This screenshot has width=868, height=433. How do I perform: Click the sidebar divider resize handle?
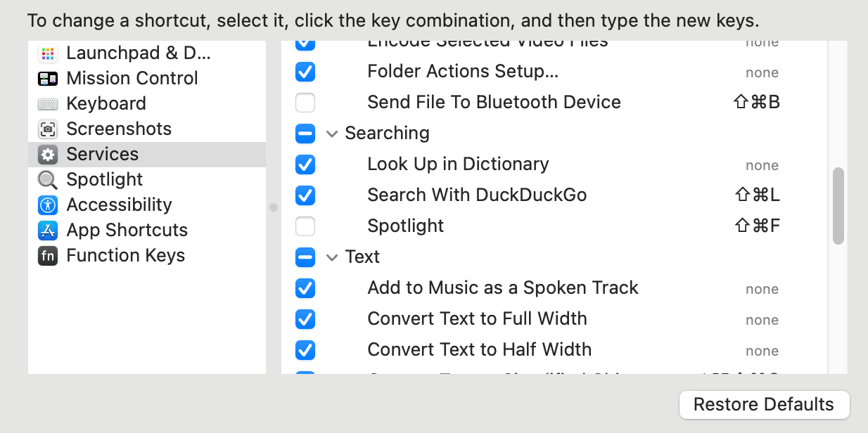274,207
